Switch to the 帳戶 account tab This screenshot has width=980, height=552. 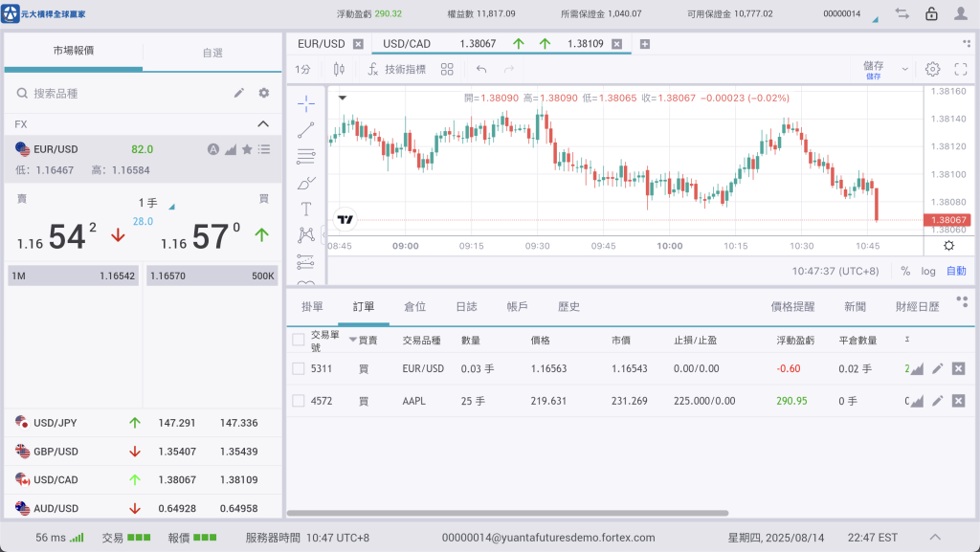(x=518, y=306)
